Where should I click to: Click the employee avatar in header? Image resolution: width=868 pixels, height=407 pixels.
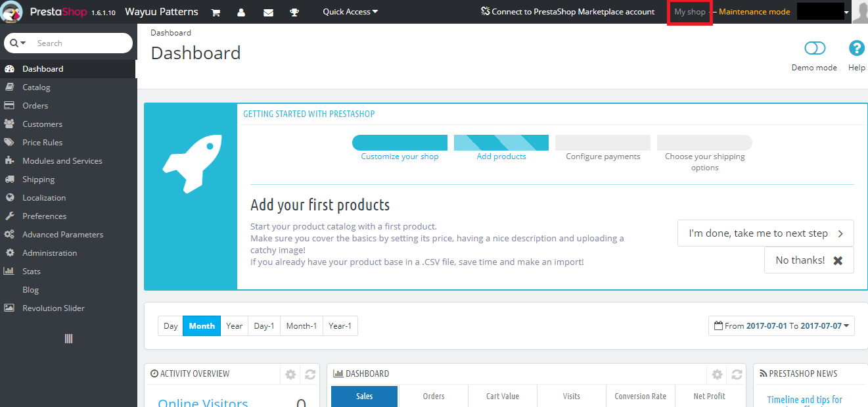click(859, 12)
